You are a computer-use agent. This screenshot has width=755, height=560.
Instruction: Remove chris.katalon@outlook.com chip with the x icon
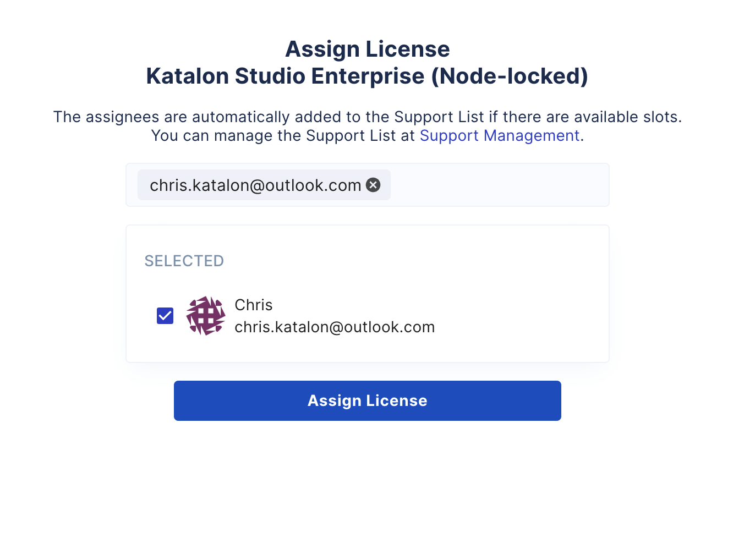click(x=373, y=185)
